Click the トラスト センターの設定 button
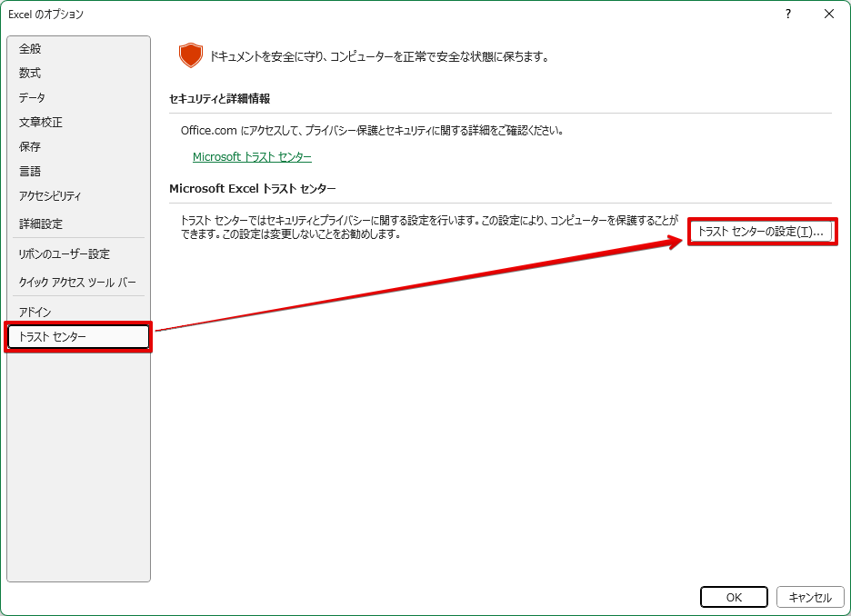Image resolution: width=851 pixels, height=616 pixels. [x=761, y=232]
